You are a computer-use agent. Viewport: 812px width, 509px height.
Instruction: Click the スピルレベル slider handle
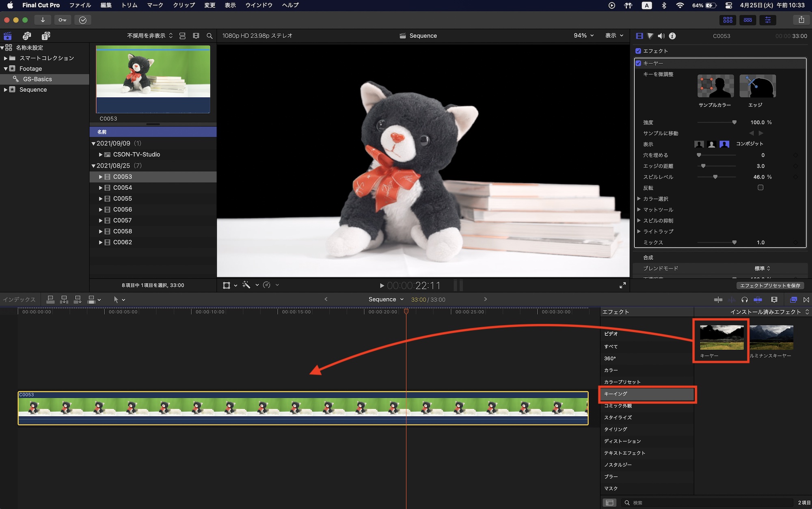click(x=715, y=177)
